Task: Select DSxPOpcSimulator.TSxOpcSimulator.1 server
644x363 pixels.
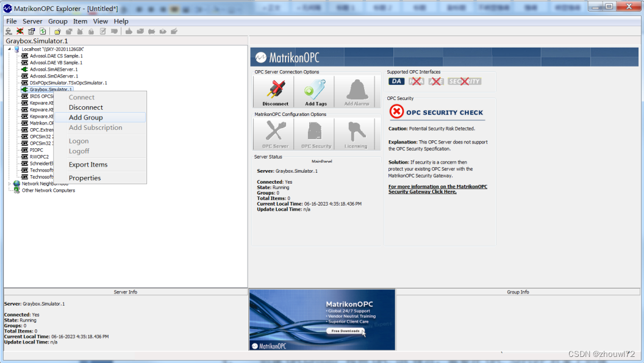Action: coord(68,83)
